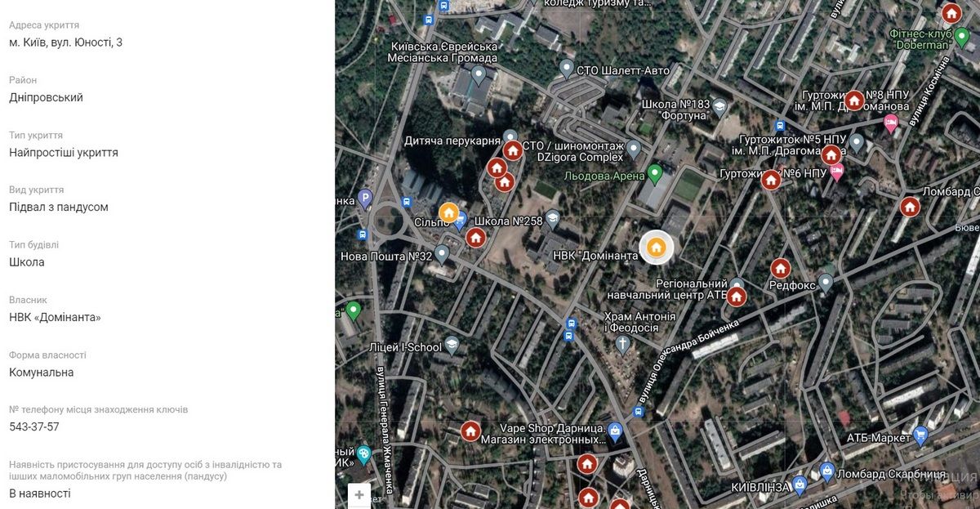The image size is (980, 509).
Task: Open the Льодова Арена green pin
Action: [x=654, y=173]
